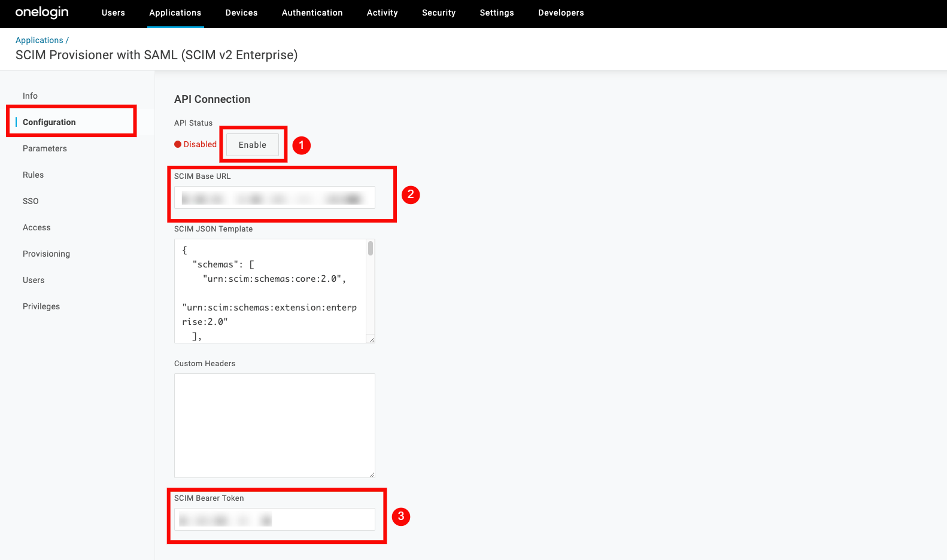Select the Info sidebar tab
The height and width of the screenshot is (560, 947).
(30, 96)
